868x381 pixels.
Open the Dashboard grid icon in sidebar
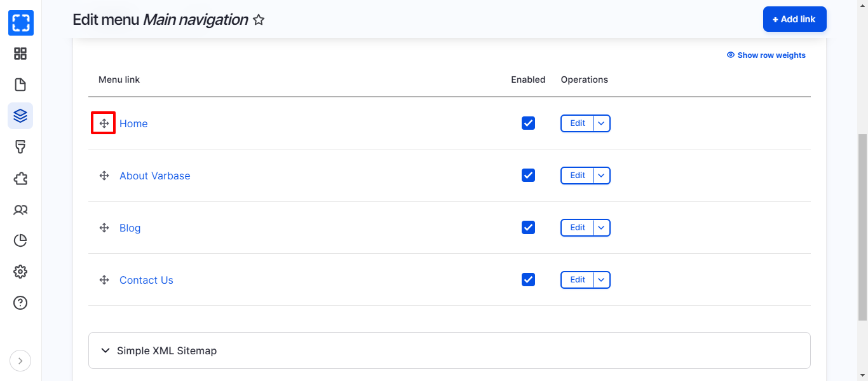(20, 53)
